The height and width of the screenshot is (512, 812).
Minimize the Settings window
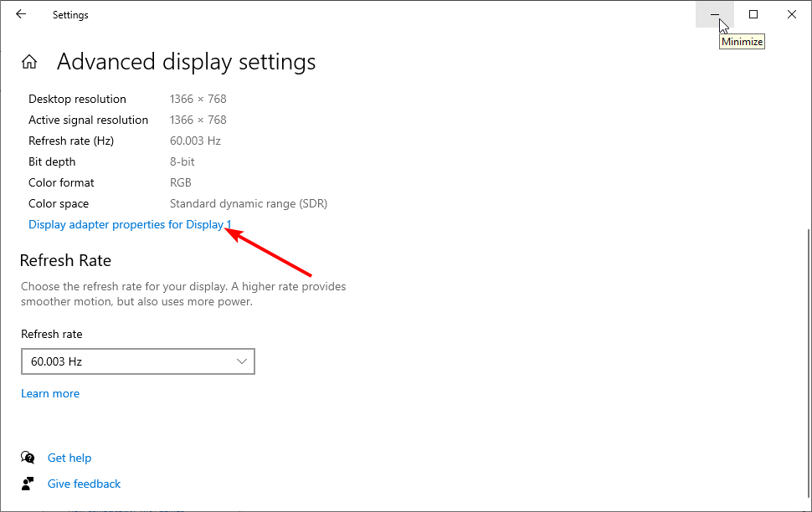tap(715, 14)
